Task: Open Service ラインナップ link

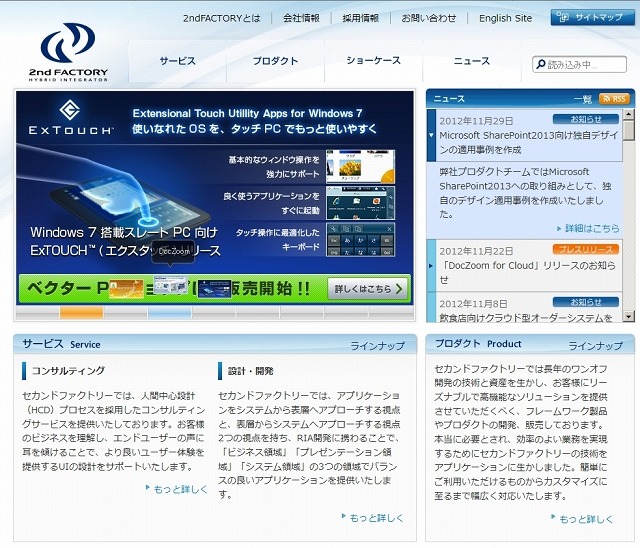Action: [x=377, y=346]
